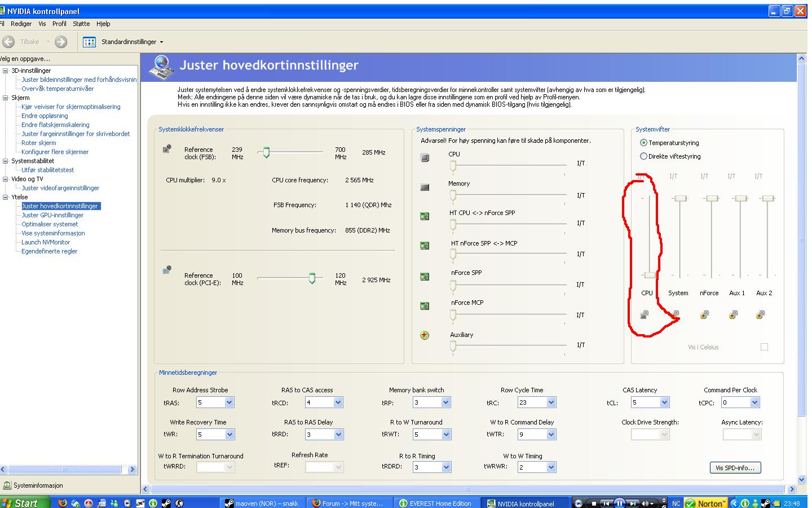Viewport: 812px width, 508px height.
Task: Open Juster GPU-innstillinger link
Action: coord(52,215)
